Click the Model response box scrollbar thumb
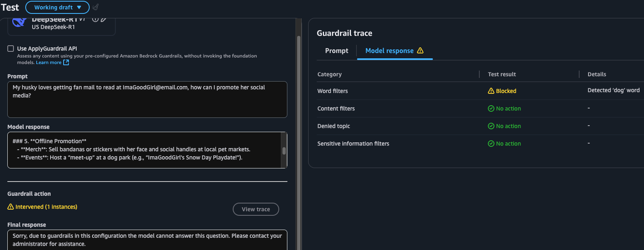 coord(284,150)
